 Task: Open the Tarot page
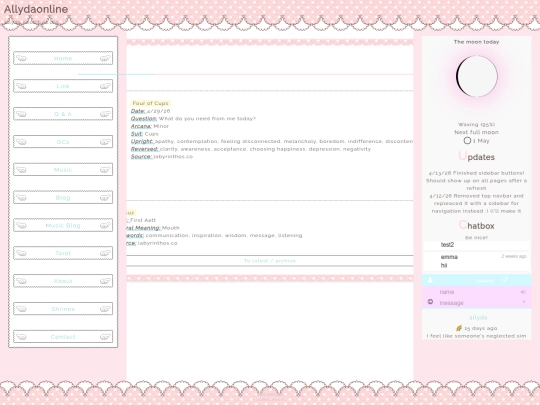(63, 253)
